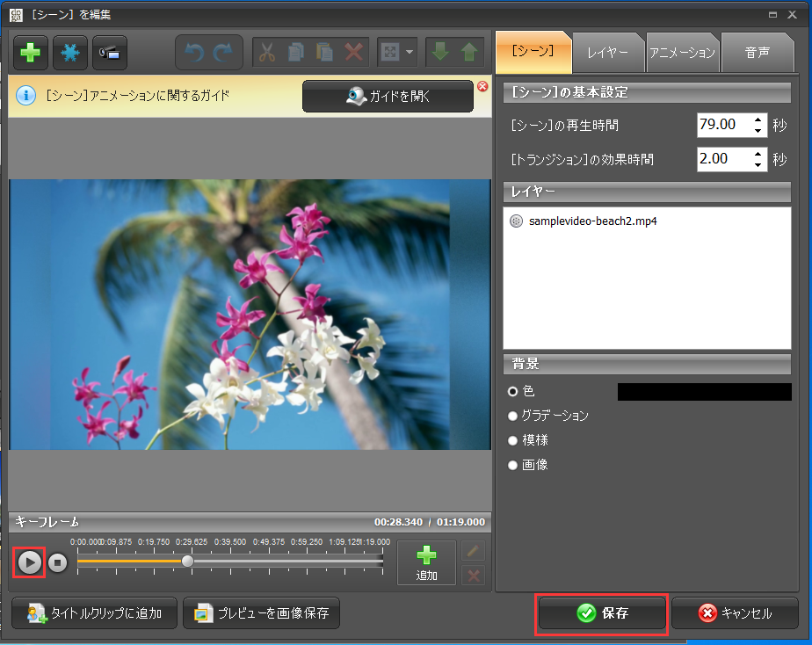
Task: Click the clip/movie icon in the toolbar
Action: click(109, 53)
